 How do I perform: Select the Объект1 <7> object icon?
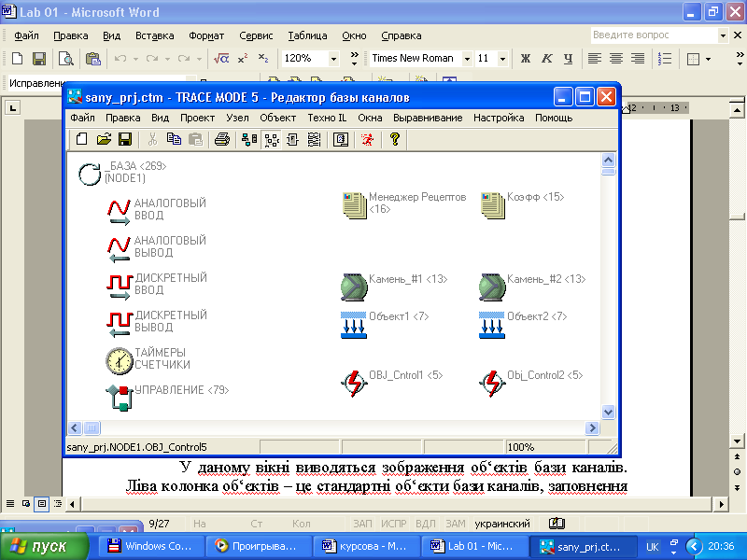[354, 325]
